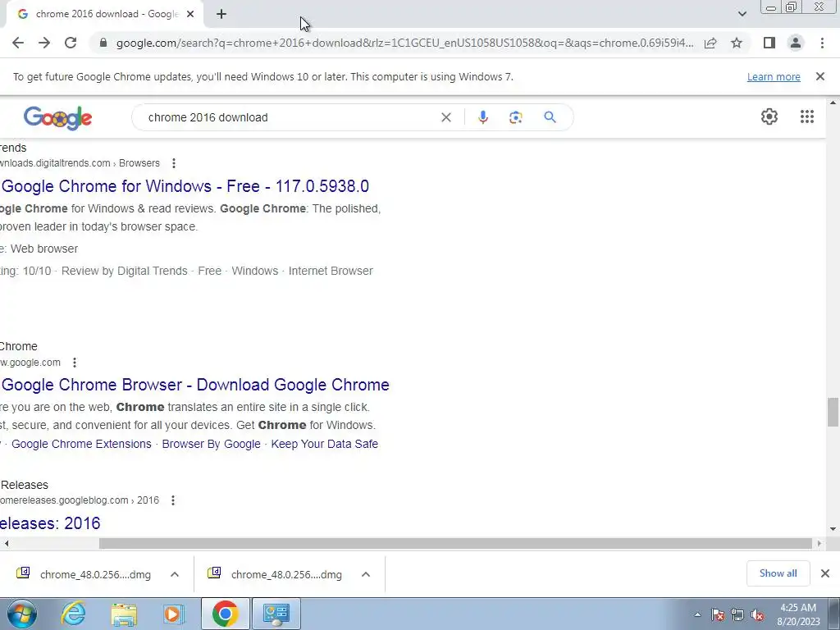Open Google apps grid
Screen dimensions: 840x630
807,116
